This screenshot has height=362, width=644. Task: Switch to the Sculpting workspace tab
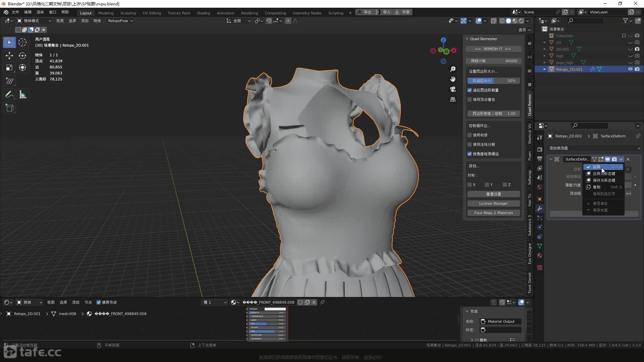point(128,13)
